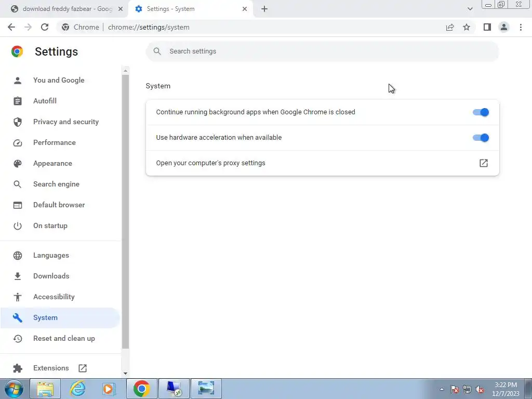Close the download freddy fazbear tab
The height and width of the screenshot is (399, 532).
(121, 9)
